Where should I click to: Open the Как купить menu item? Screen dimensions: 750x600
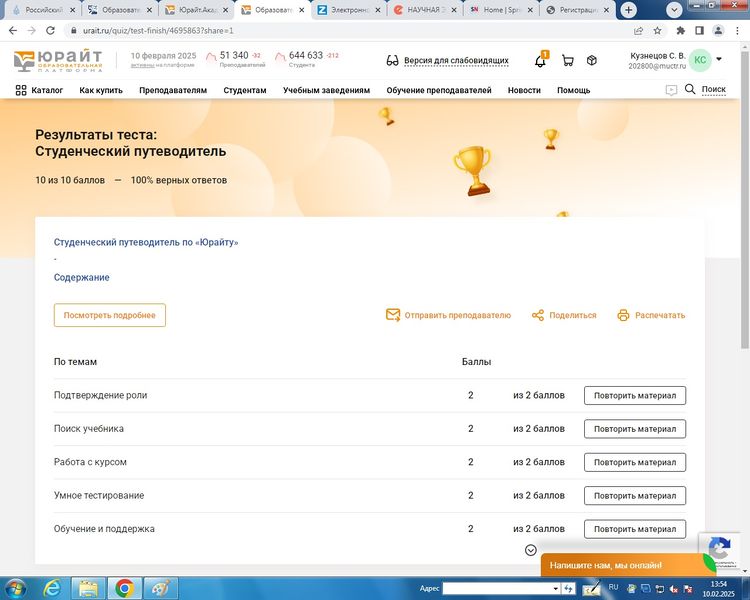pos(101,90)
